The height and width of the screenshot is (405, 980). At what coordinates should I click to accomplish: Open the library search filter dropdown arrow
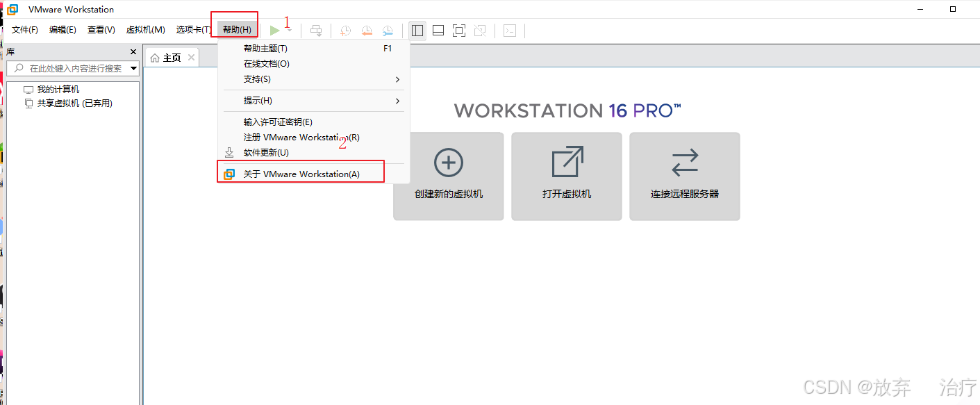tap(134, 68)
